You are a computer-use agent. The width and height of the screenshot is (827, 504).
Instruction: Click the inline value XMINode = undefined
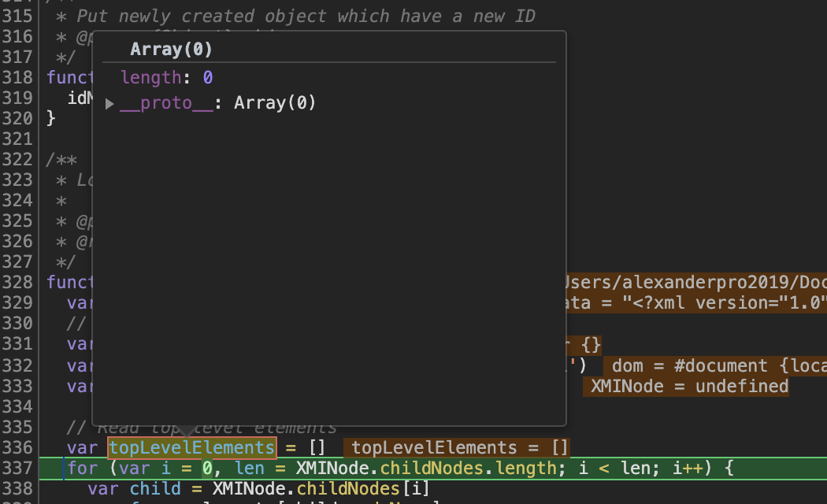[x=685, y=386]
